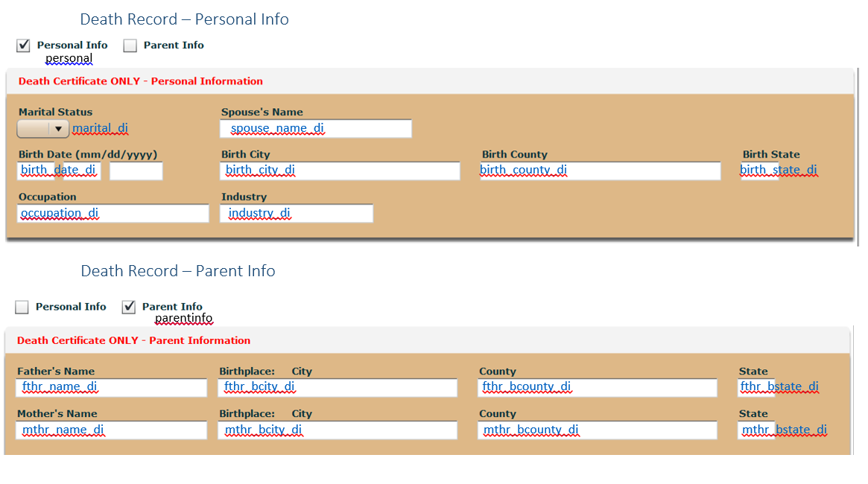868x484 pixels.
Task: Select the mother's birthplace City field
Action: (x=338, y=430)
